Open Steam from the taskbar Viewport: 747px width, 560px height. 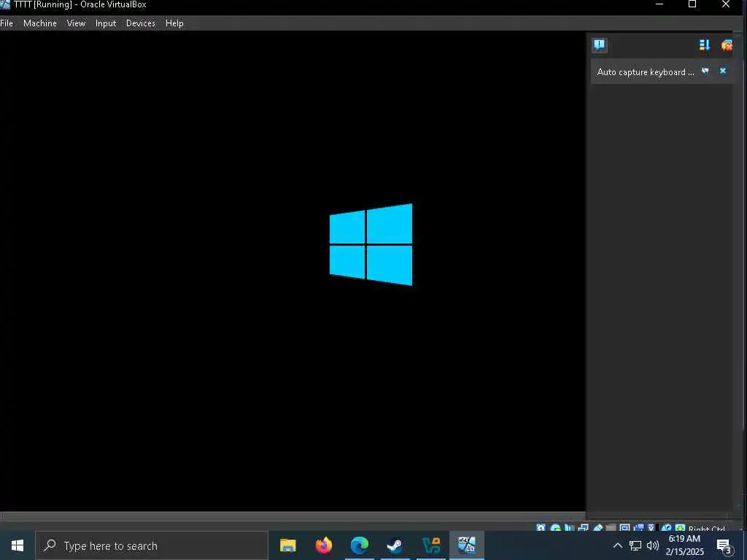395,545
